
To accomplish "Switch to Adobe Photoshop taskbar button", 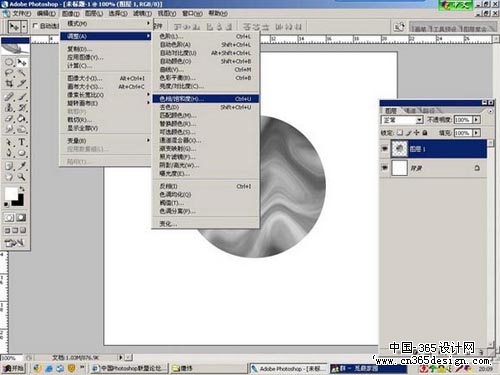I will tap(289, 369).
